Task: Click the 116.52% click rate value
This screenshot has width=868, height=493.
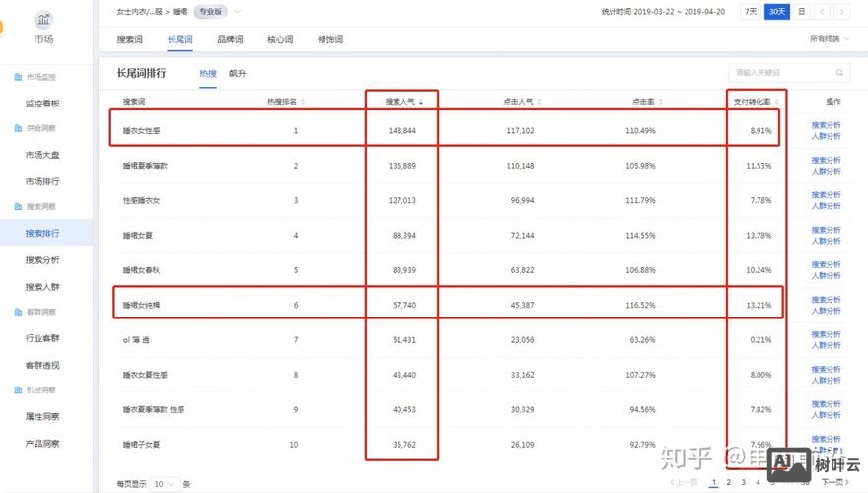Action: click(640, 305)
